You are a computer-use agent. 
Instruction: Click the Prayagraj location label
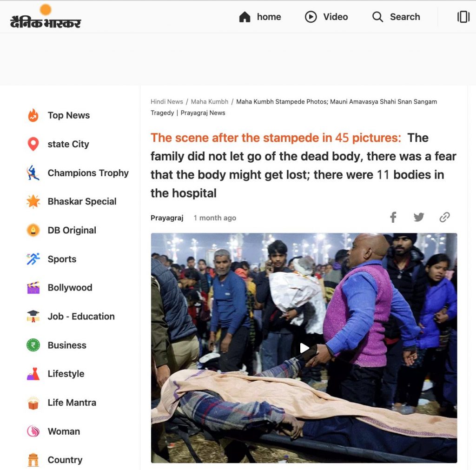click(167, 218)
